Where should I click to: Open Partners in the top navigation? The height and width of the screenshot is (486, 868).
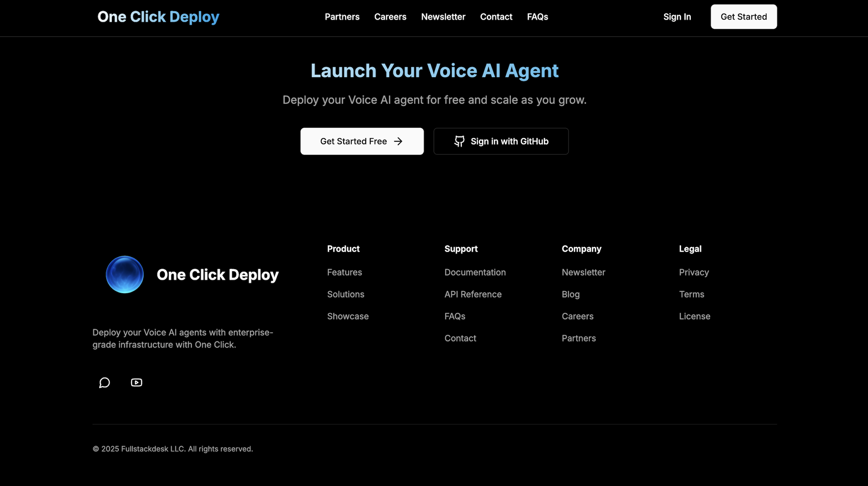[342, 17]
